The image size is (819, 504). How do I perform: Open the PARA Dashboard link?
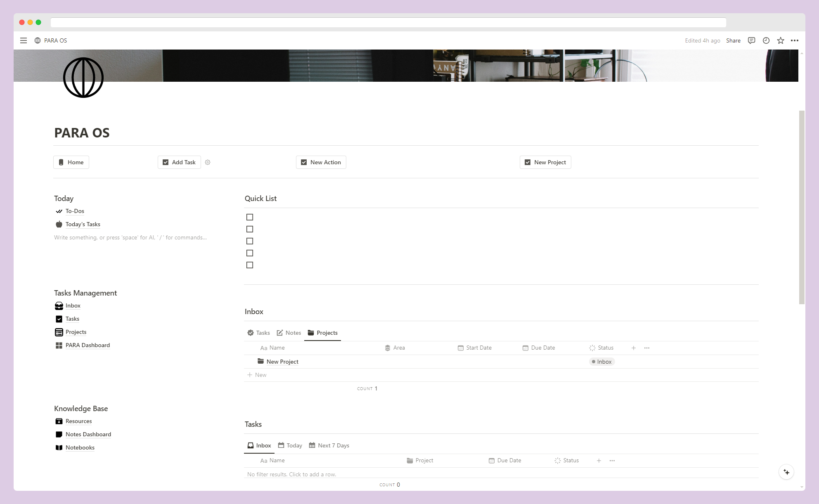click(x=88, y=345)
